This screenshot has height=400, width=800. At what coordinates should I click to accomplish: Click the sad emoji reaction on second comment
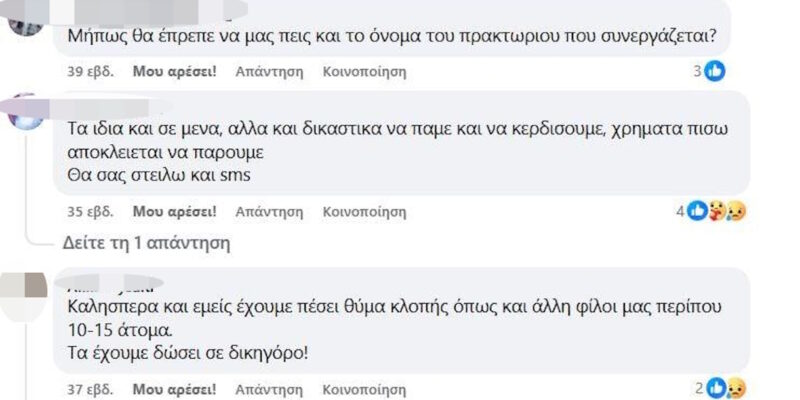pyautogui.click(x=735, y=211)
